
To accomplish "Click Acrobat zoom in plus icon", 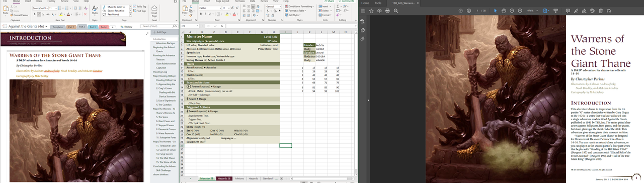I will [x=520, y=11].
